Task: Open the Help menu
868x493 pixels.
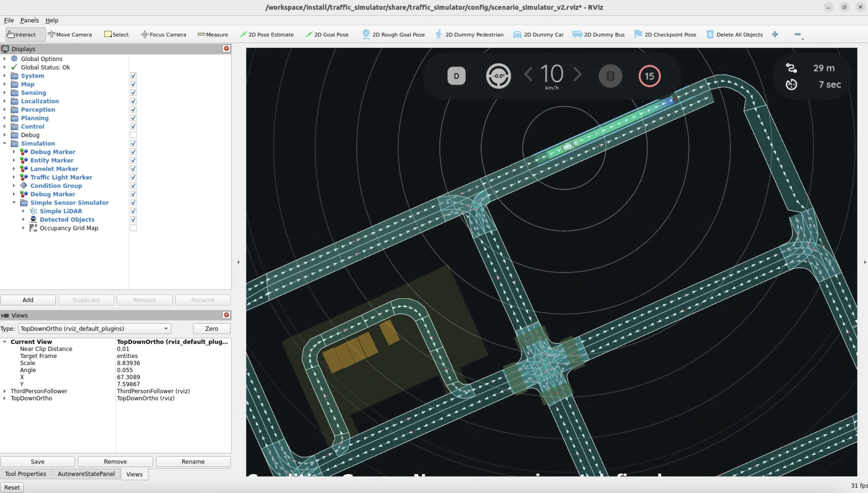Action: [x=52, y=20]
